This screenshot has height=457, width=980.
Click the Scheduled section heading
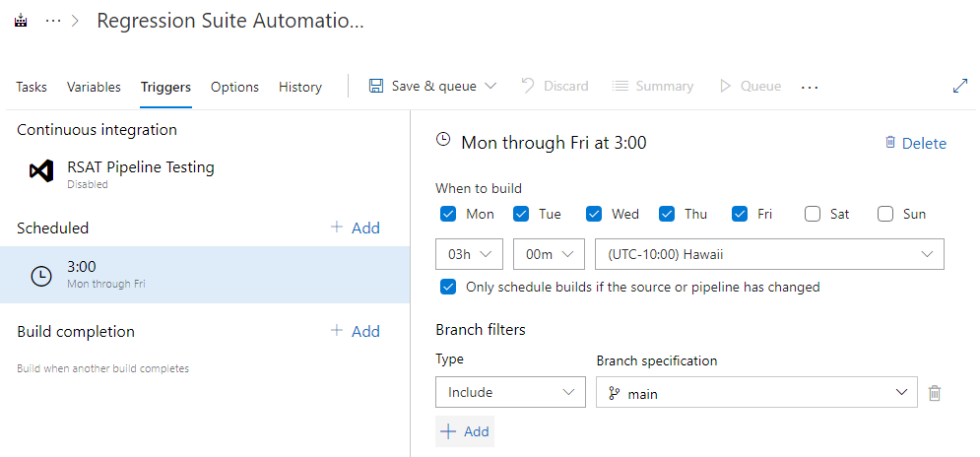(x=52, y=228)
